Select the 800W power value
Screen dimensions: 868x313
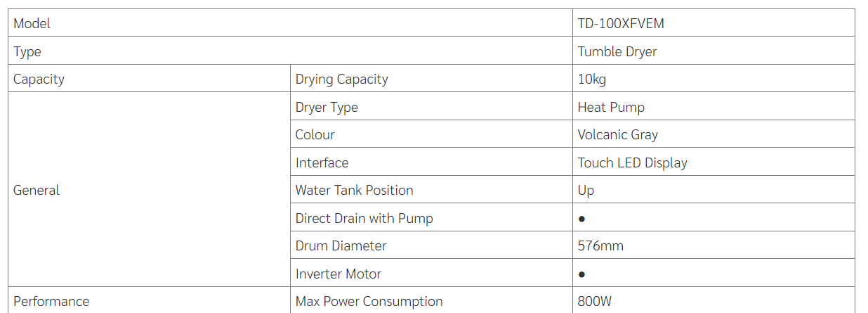[595, 302]
